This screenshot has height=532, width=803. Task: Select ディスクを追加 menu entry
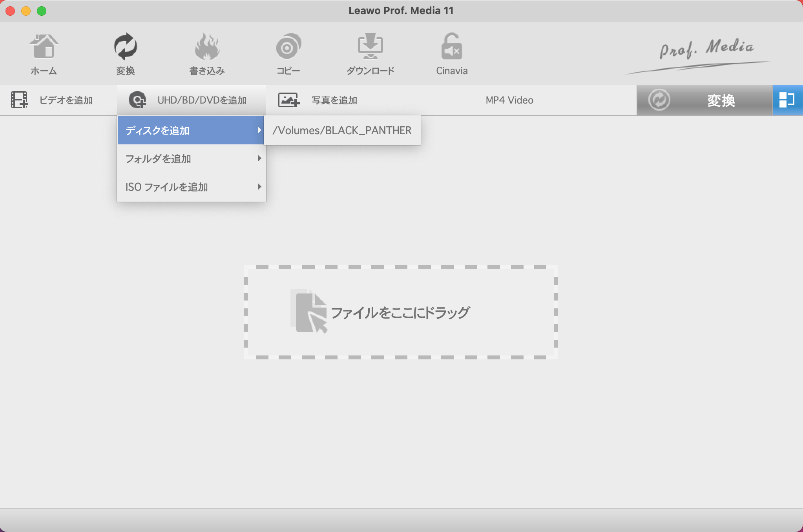click(191, 130)
